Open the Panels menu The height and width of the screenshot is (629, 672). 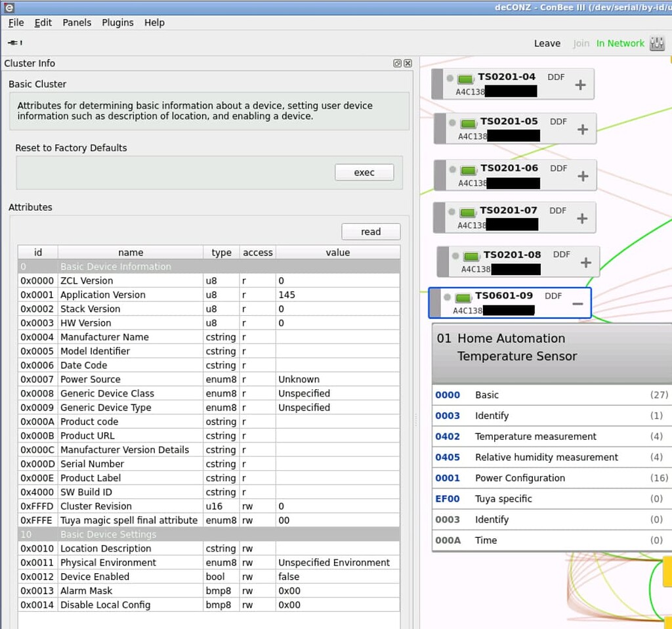point(77,22)
